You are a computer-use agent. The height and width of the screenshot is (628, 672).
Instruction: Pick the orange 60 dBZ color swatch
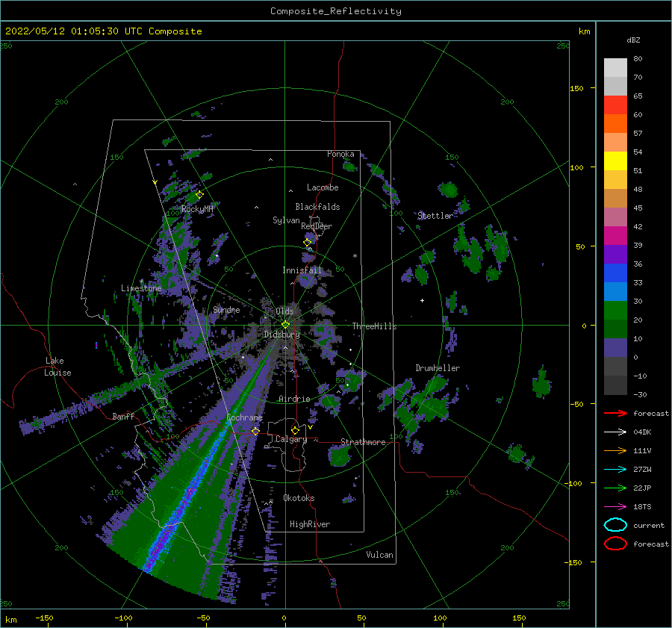coord(615,123)
